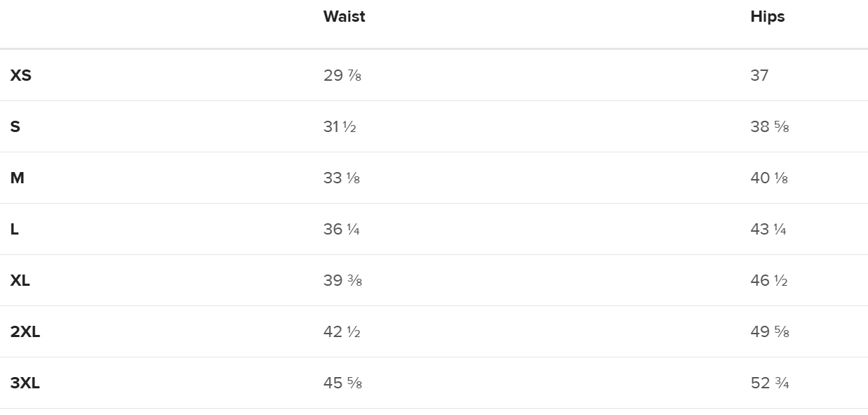Click the L waist value 36 ¼

coord(342,229)
